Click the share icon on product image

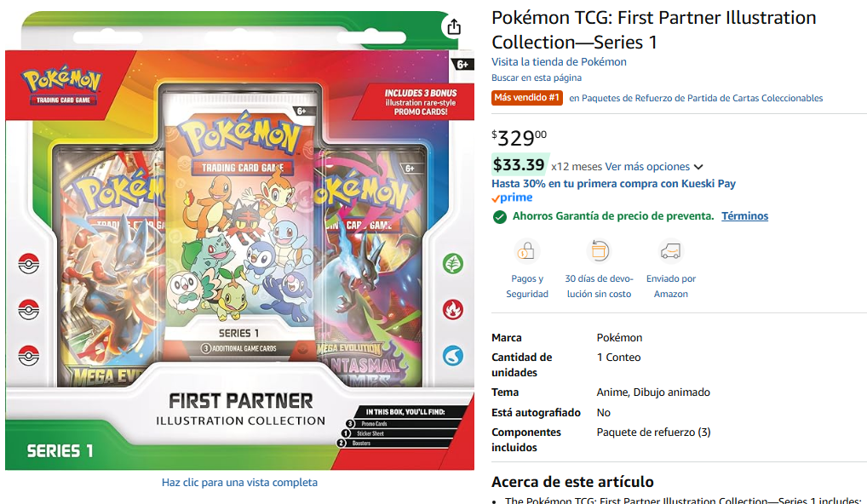point(453,26)
